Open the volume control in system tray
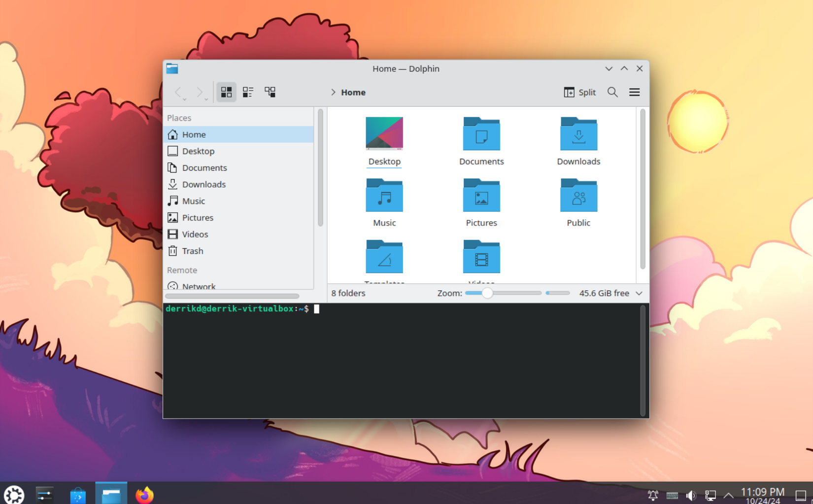 tap(692, 495)
